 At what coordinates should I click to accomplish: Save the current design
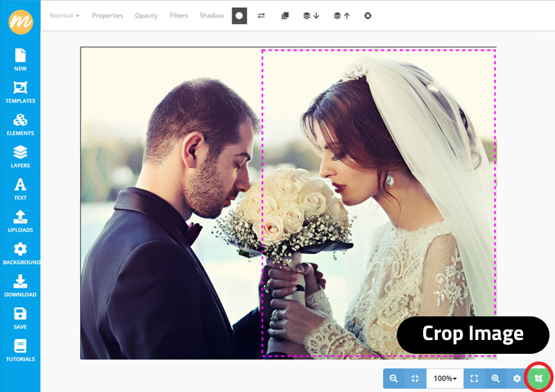point(20,318)
